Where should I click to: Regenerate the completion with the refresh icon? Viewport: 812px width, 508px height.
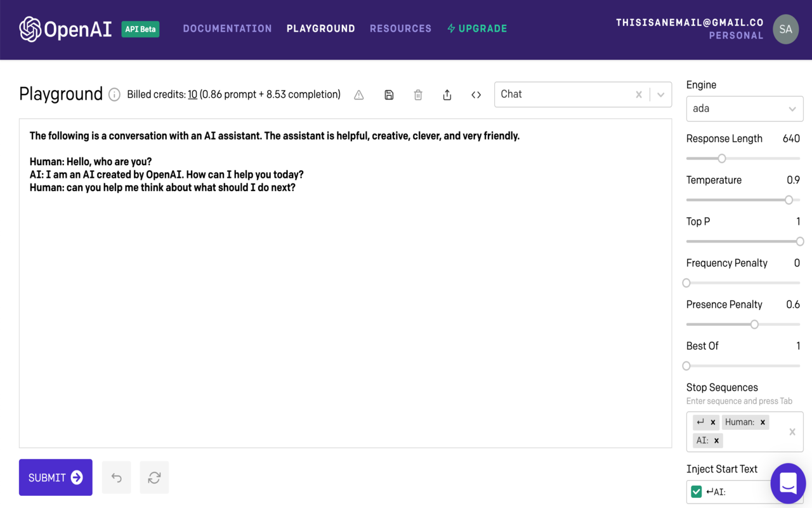coord(154,478)
